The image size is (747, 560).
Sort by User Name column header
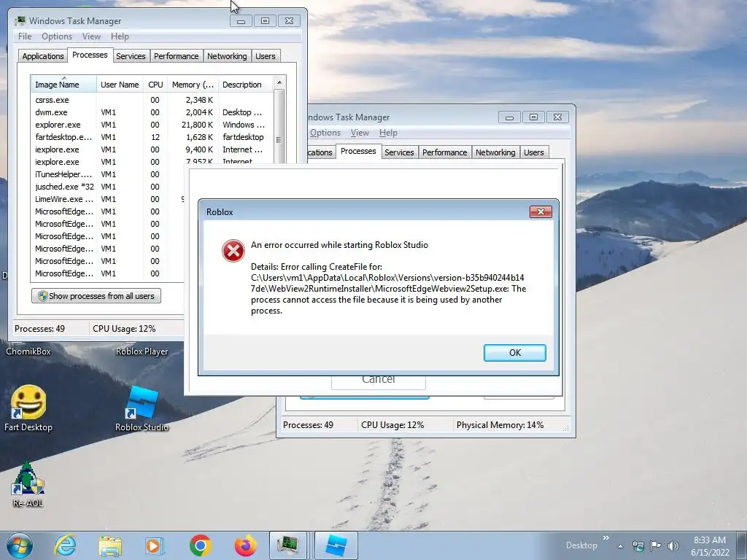(x=120, y=85)
